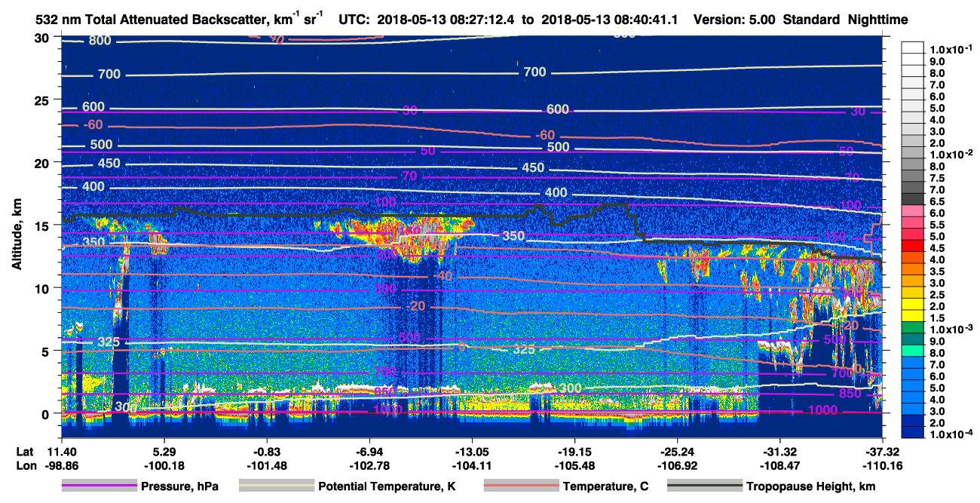Click the latitude value '-13.05'

tap(472, 452)
